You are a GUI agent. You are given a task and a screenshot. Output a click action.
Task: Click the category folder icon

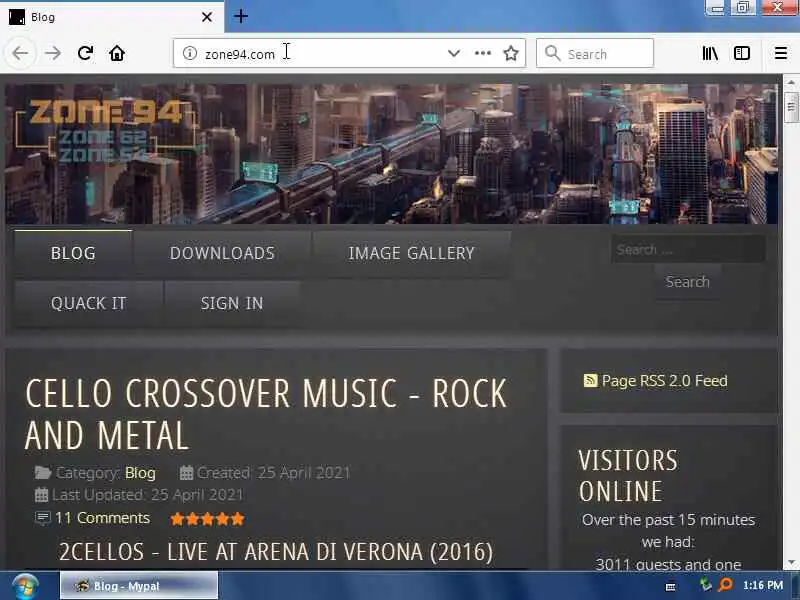pos(43,473)
